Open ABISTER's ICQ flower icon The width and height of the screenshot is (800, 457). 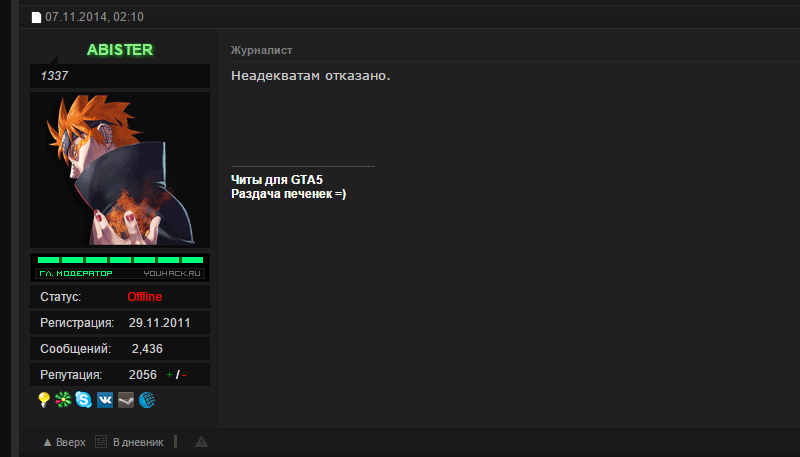tap(63, 399)
